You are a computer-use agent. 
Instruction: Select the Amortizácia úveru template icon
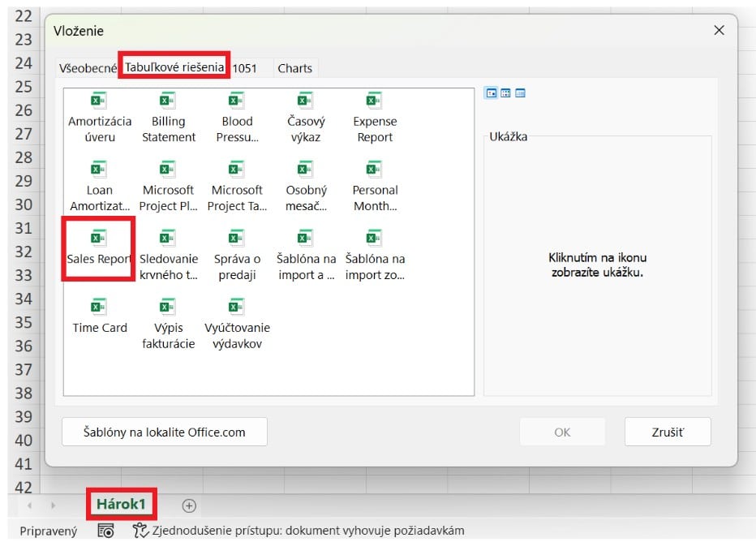coord(99,101)
